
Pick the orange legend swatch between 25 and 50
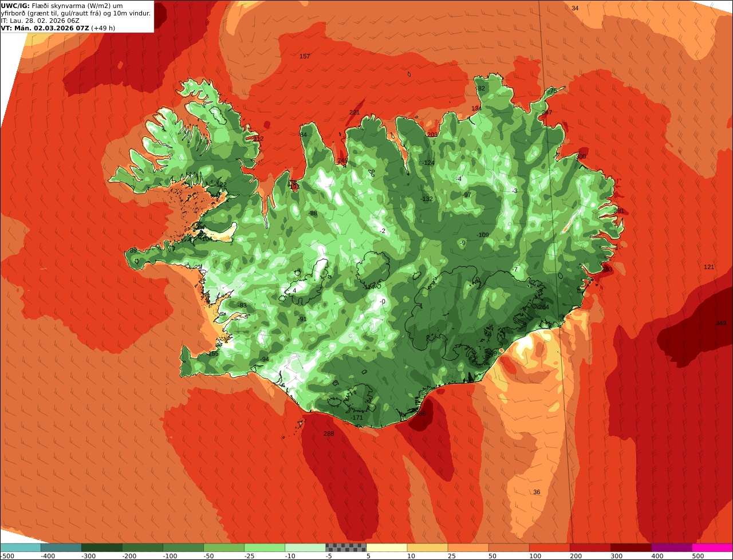pyautogui.click(x=468, y=547)
